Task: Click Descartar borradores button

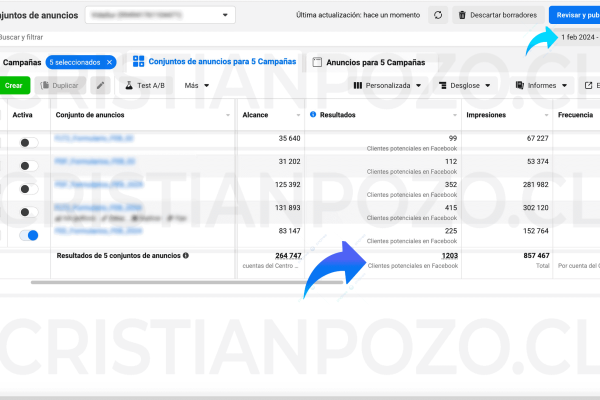Action: (498, 15)
